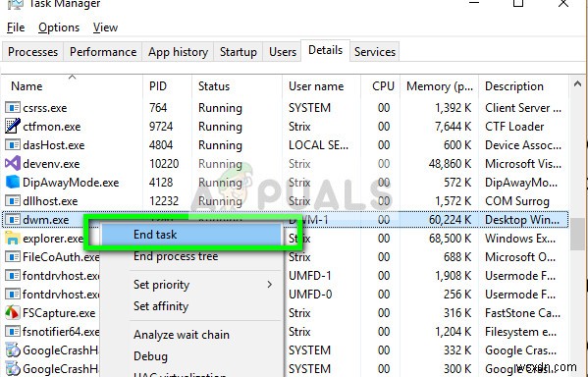Click the LOCAL SE... user name cell
This screenshot has width=588, height=377.
pyautogui.click(x=318, y=145)
